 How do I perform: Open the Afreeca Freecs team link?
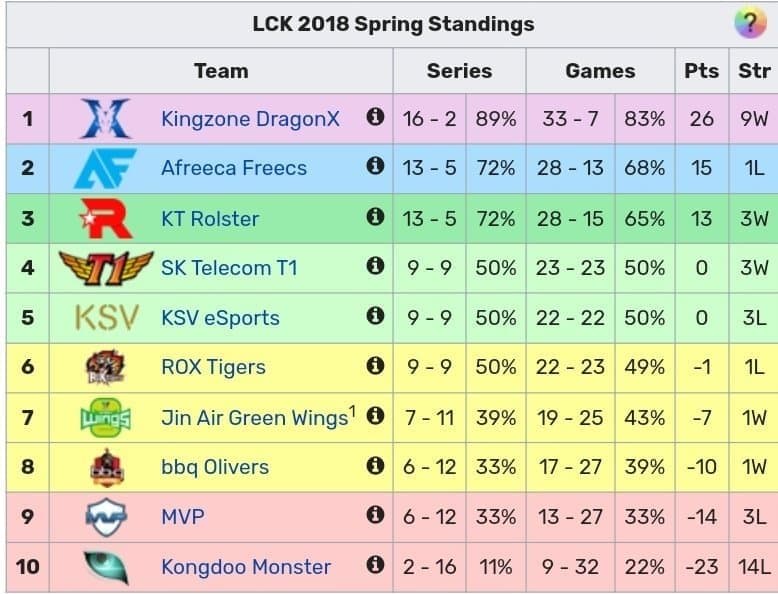pos(234,168)
